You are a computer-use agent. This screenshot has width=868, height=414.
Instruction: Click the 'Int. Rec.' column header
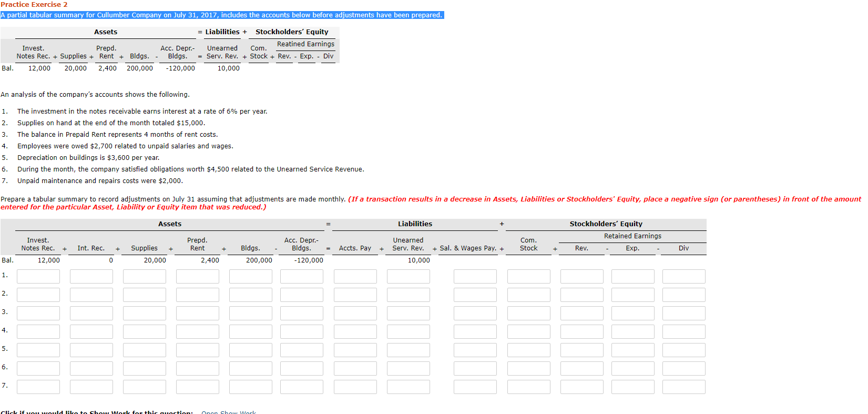click(91, 248)
